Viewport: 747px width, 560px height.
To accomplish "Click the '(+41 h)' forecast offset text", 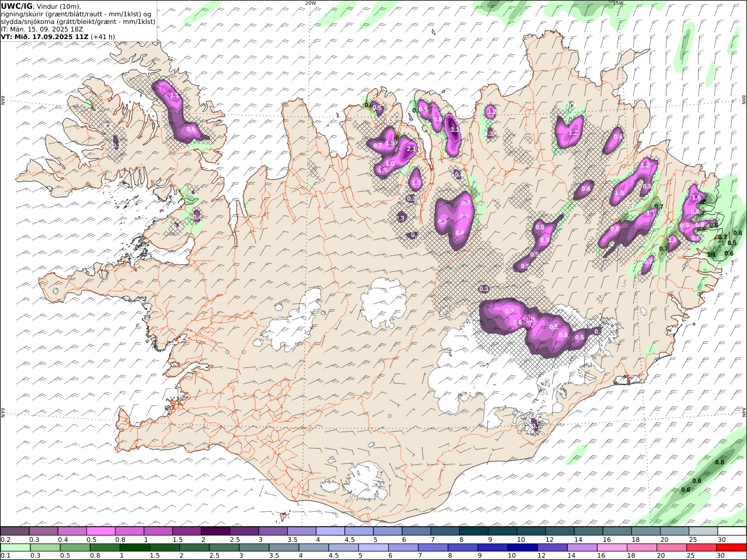I will point(103,36).
